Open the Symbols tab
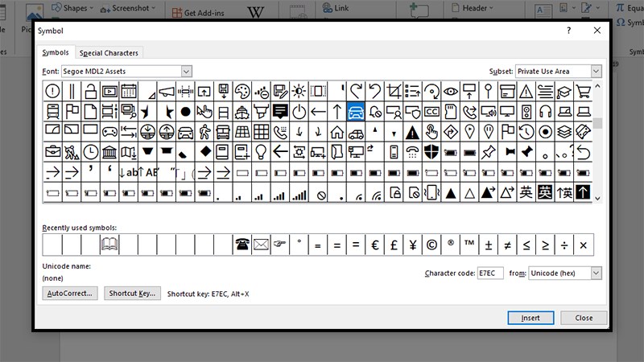Image resolution: width=644 pixels, height=362 pixels. click(x=56, y=52)
